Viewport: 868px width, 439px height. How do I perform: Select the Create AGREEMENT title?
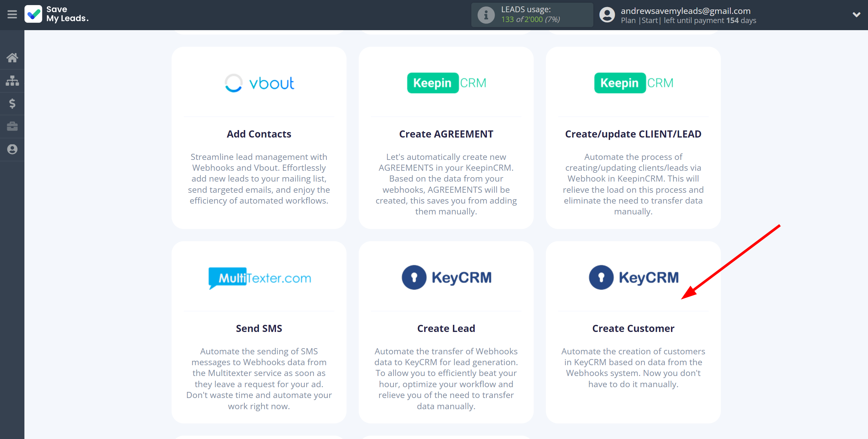446,134
